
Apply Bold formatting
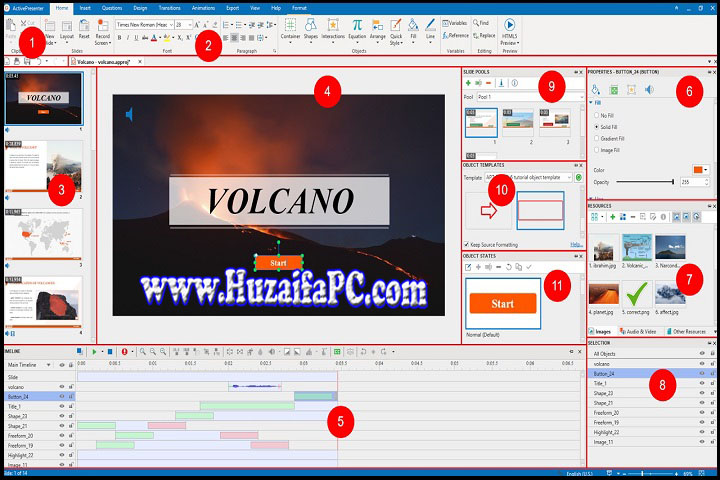point(119,38)
